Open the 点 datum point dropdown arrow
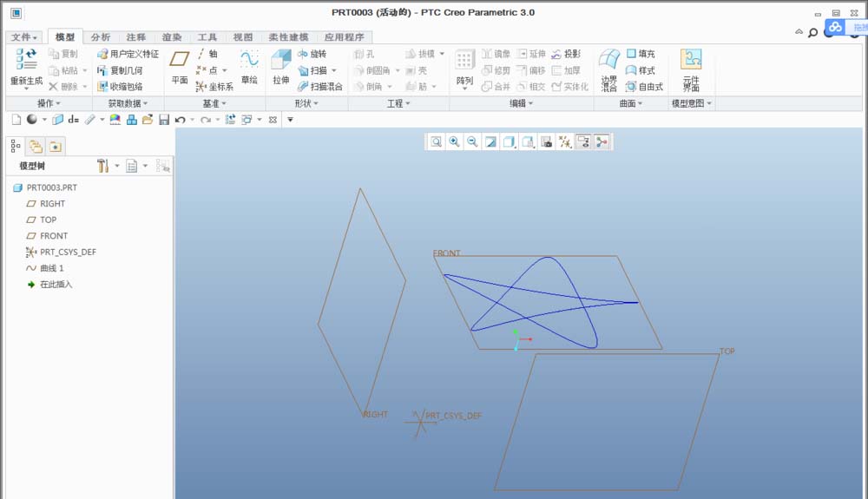Screen dimensions: 868x499 point(224,70)
